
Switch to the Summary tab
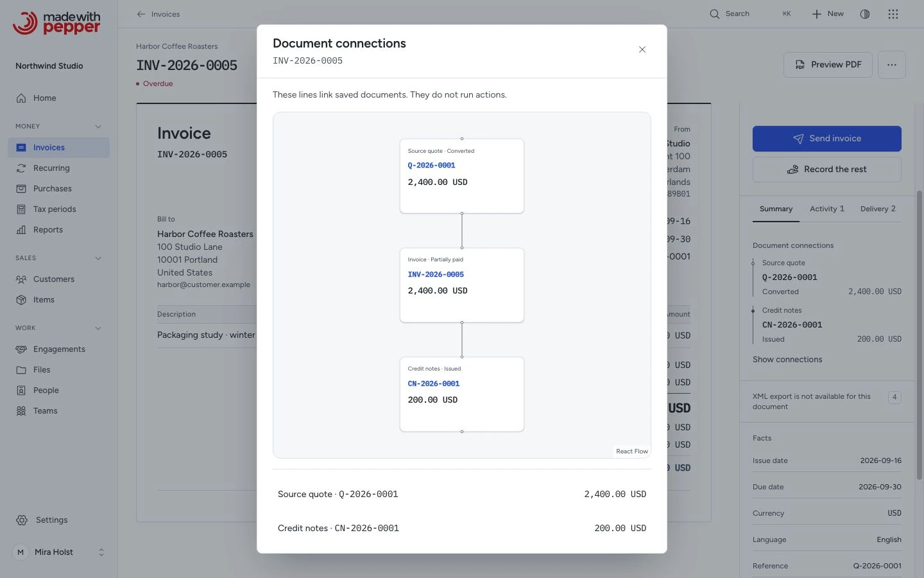click(776, 209)
